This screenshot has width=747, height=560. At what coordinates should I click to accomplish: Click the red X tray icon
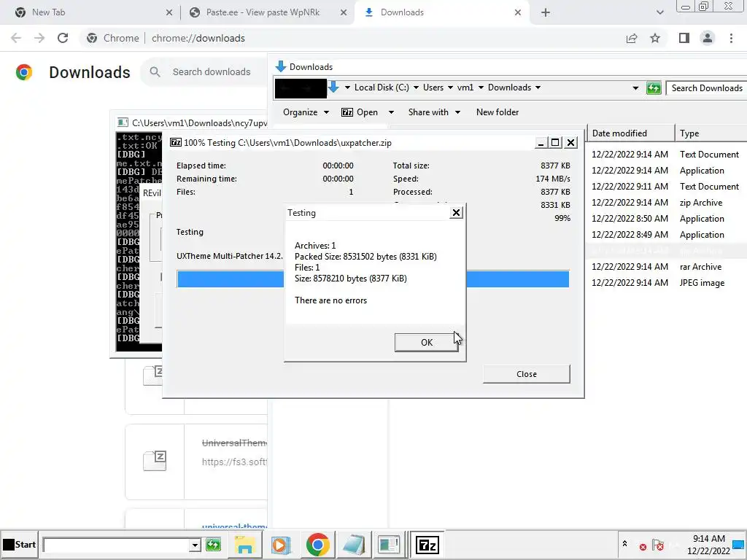click(643, 547)
